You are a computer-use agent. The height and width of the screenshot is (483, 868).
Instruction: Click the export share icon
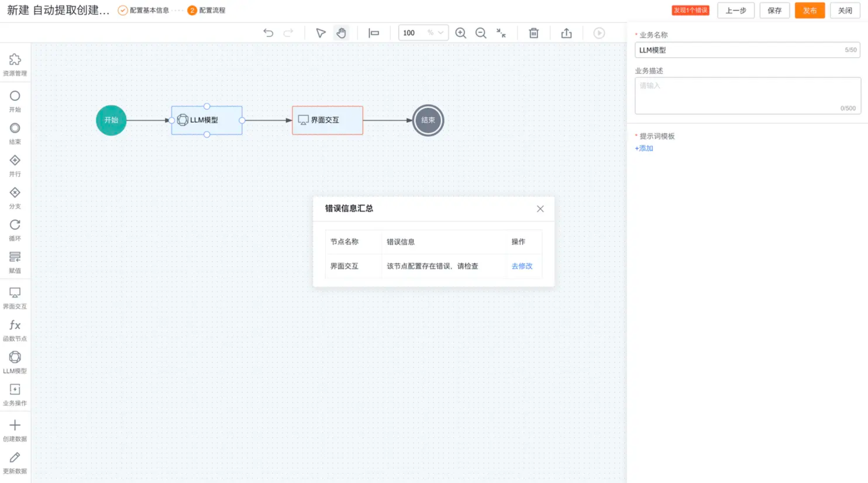coord(566,33)
